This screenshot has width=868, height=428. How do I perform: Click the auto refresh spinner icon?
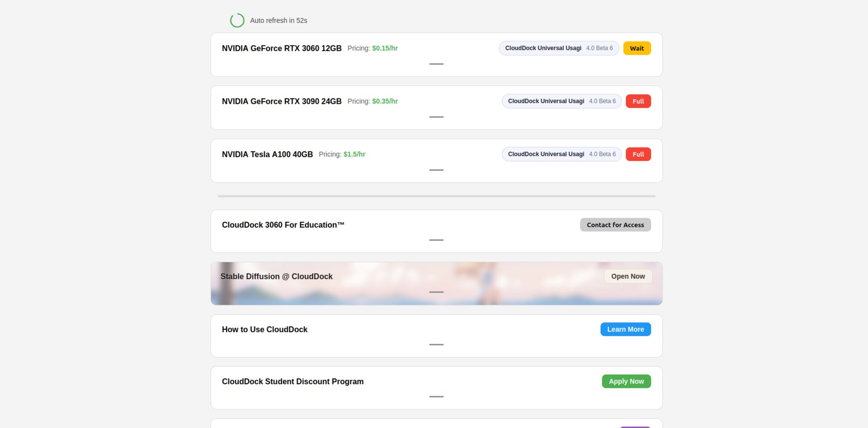[237, 20]
